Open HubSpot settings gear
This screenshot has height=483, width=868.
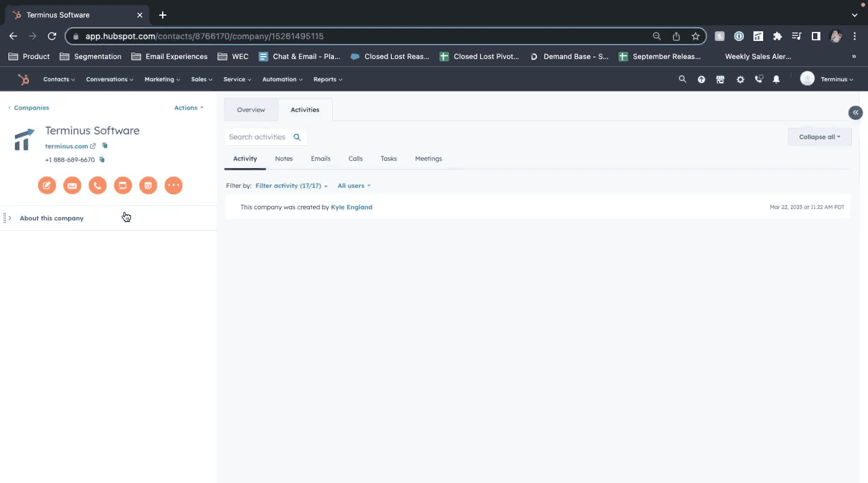(x=740, y=79)
